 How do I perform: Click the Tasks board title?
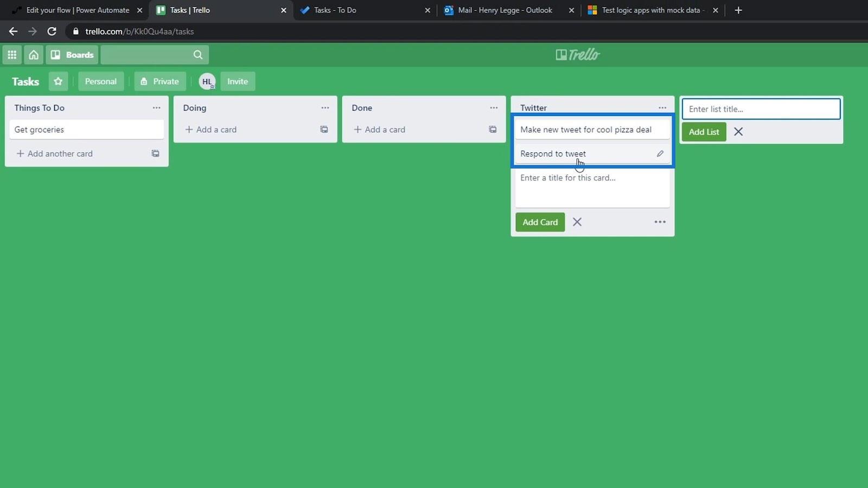click(x=25, y=81)
